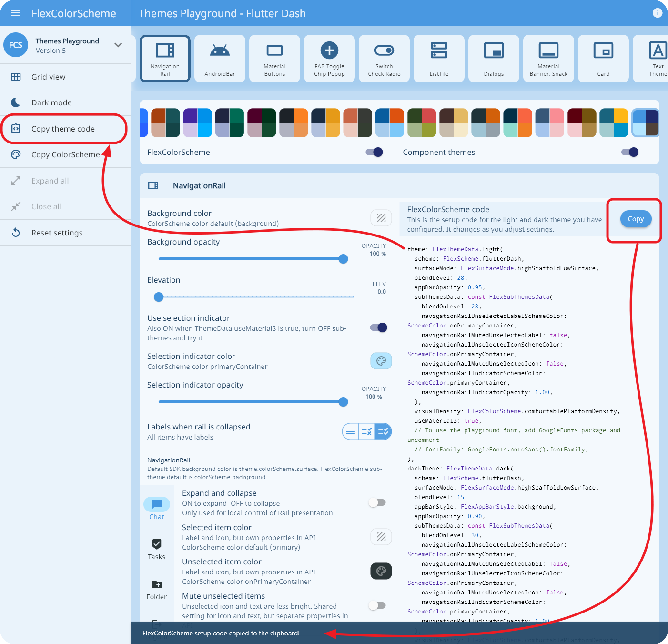Open the Background color picker button
The image size is (668, 644).
381,218
